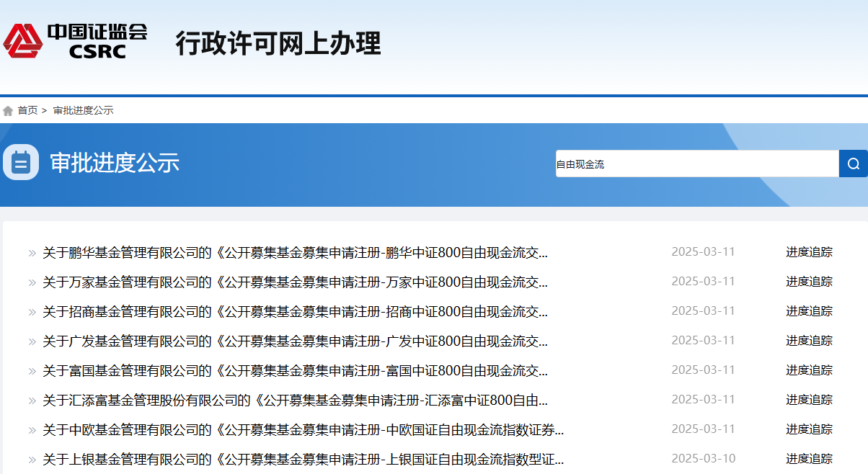This screenshot has width=868, height=474.
Task: Click the arrow icon before the 鹏华基金 entry
Action: pos(30,252)
